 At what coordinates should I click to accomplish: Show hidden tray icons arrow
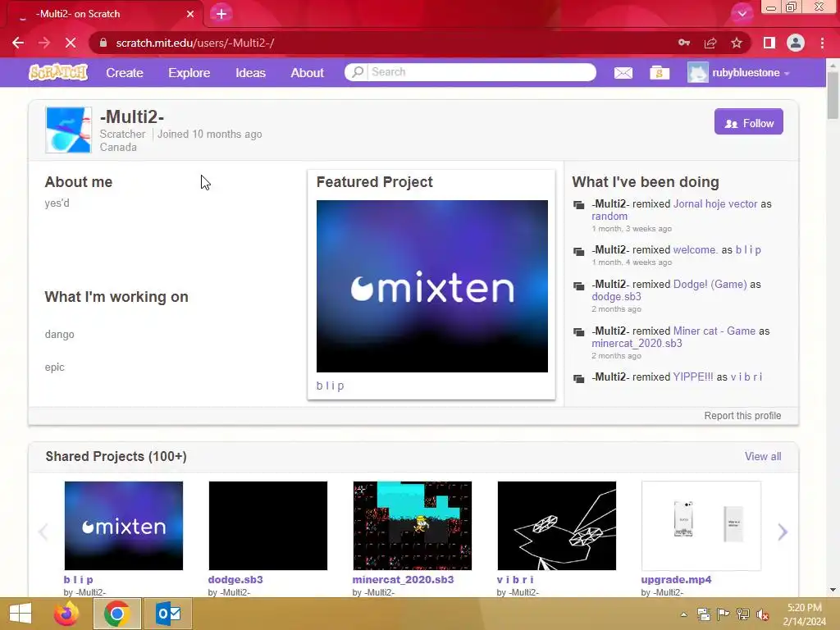(x=683, y=614)
